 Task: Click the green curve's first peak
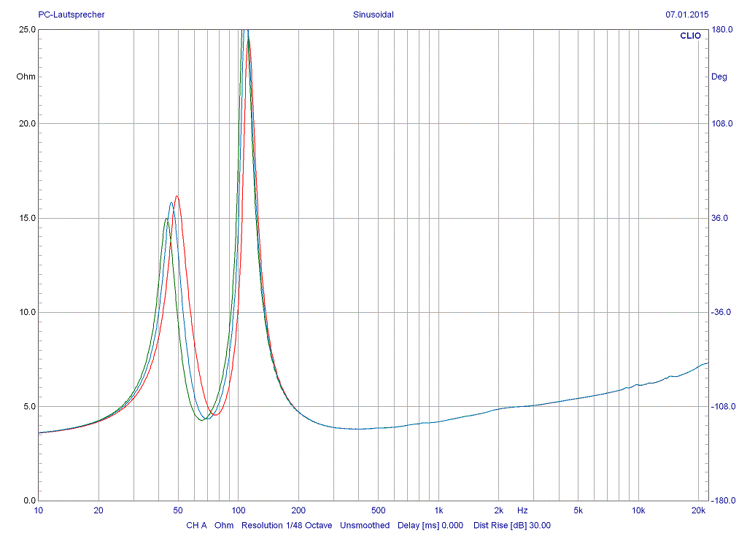coord(166,219)
